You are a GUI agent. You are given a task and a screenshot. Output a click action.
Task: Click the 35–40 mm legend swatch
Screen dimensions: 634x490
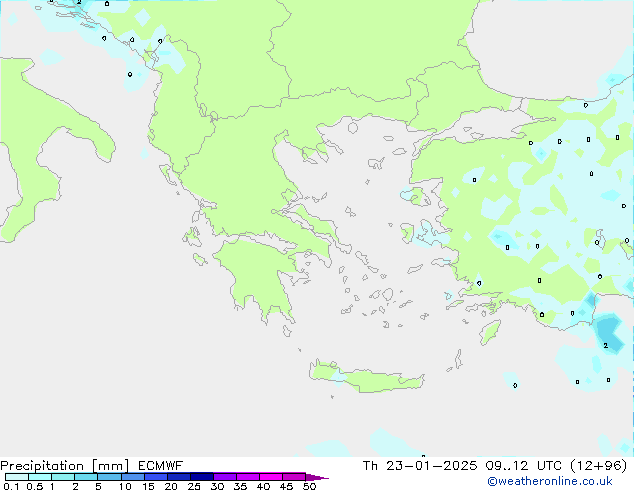pos(248,477)
